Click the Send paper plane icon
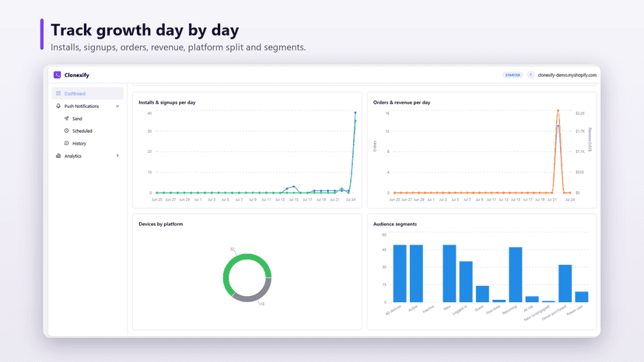 pyautogui.click(x=67, y=119)
